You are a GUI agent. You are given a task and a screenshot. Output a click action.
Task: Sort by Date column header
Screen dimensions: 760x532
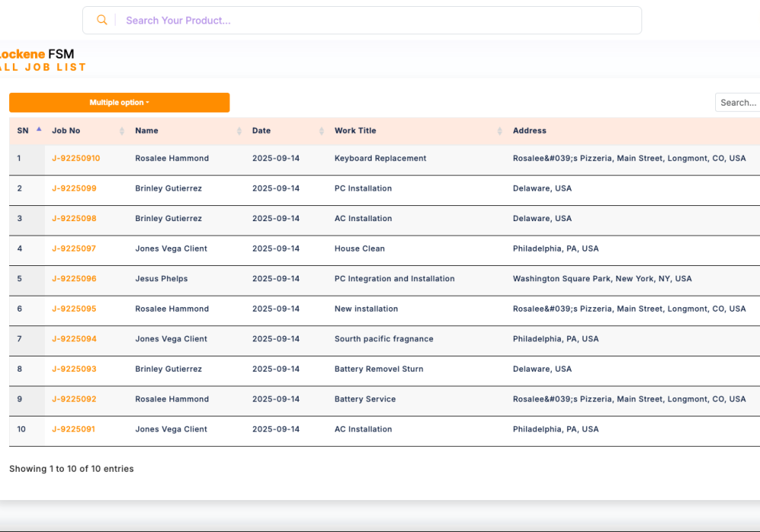261,131
